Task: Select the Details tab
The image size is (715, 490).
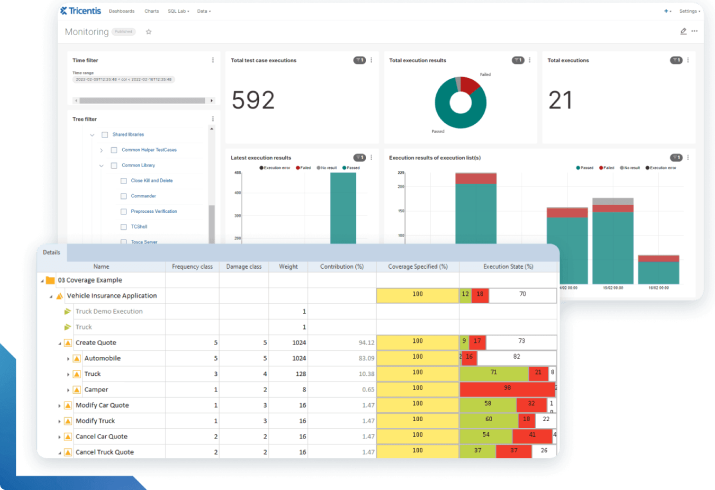Action: click(51, 253)
